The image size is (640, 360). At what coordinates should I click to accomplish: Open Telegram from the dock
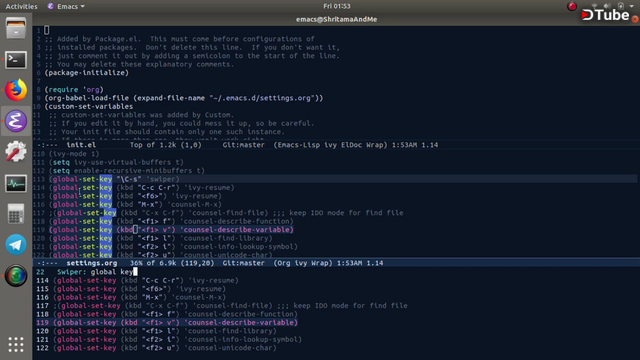pos(16,244)
